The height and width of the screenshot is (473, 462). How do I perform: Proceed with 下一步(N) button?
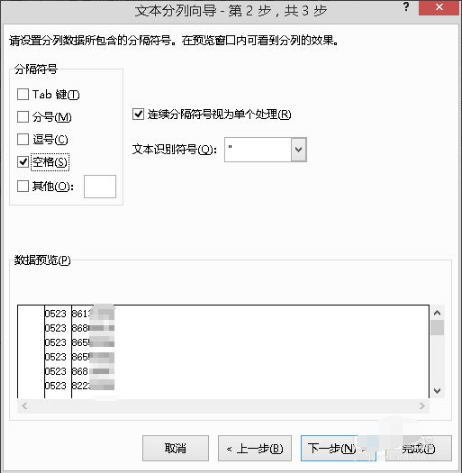click(x=338, y=448)
